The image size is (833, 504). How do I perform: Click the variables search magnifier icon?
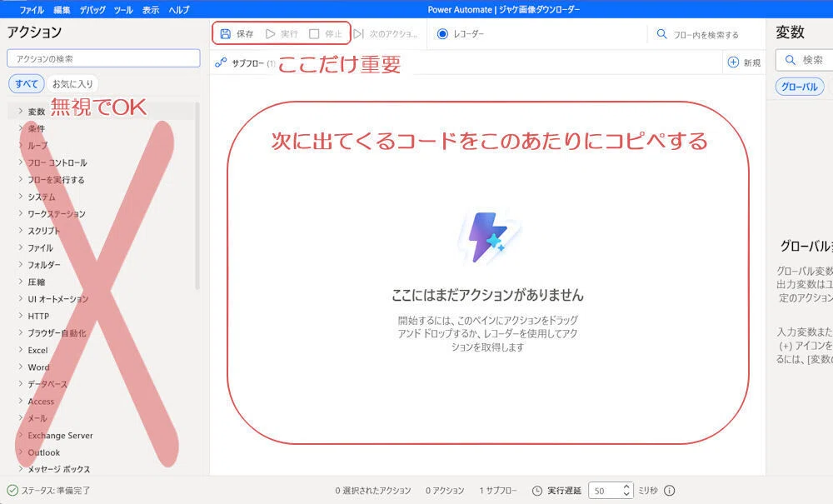coord(791,59)
